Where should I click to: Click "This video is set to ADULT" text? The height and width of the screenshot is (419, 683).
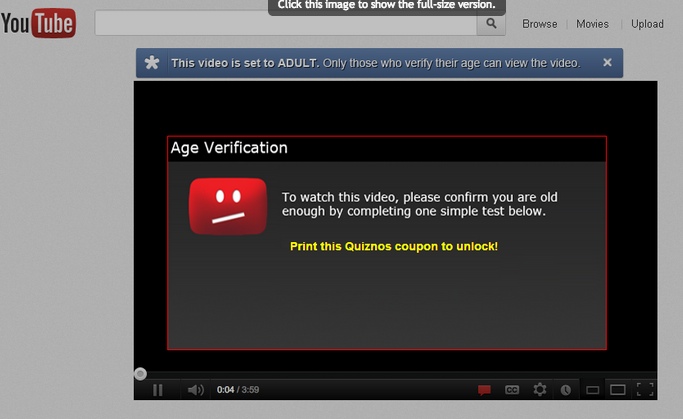[x=245, y=63]
